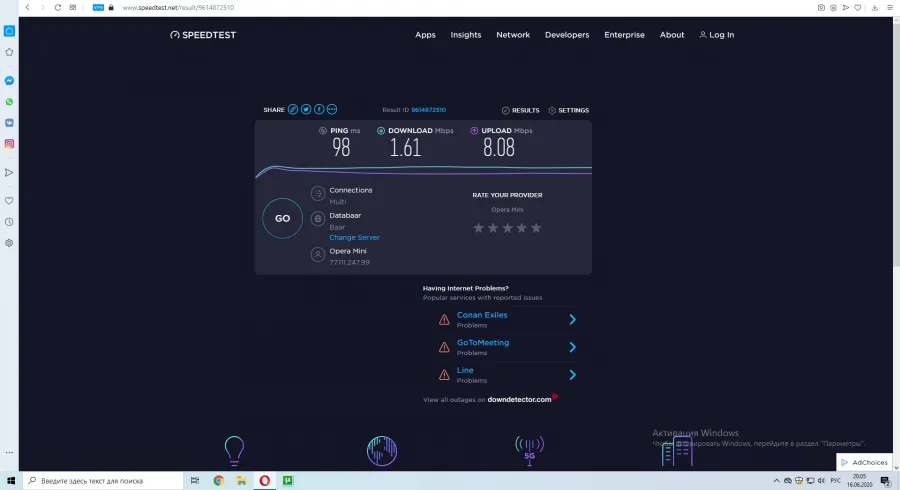
Task: Expand GoToMeeting arrow
Action: click(572, 347)
